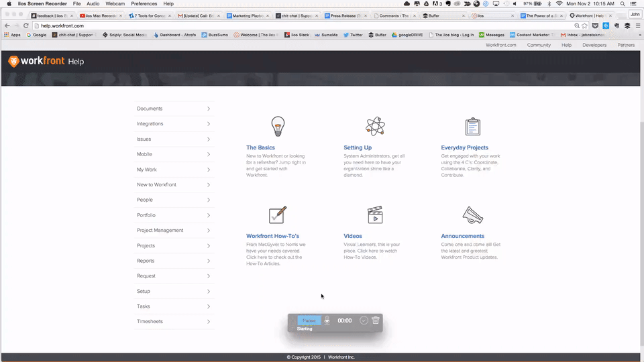This screenshot has width=644, height=362.
Task: Open the Wi-Fi status menu
Action: coord(559,4)
